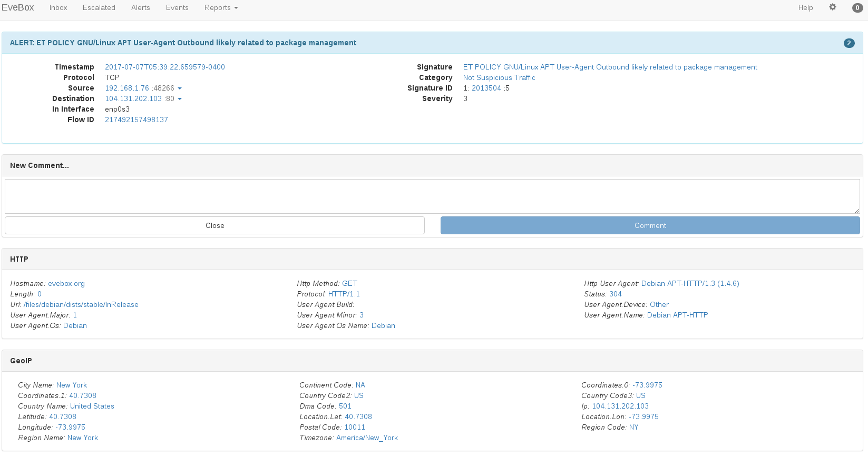Click the source port 48266
868x457 pixels.
[163, 88]
